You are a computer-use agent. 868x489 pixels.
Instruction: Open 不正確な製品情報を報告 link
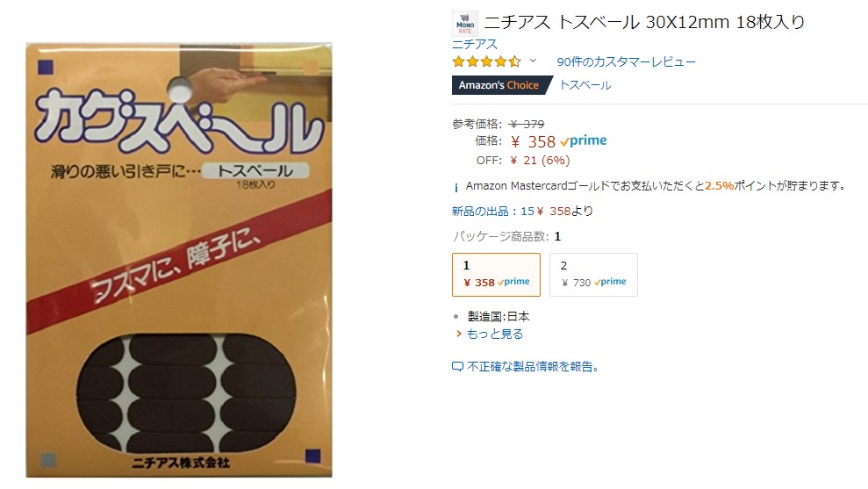(533, 367)
